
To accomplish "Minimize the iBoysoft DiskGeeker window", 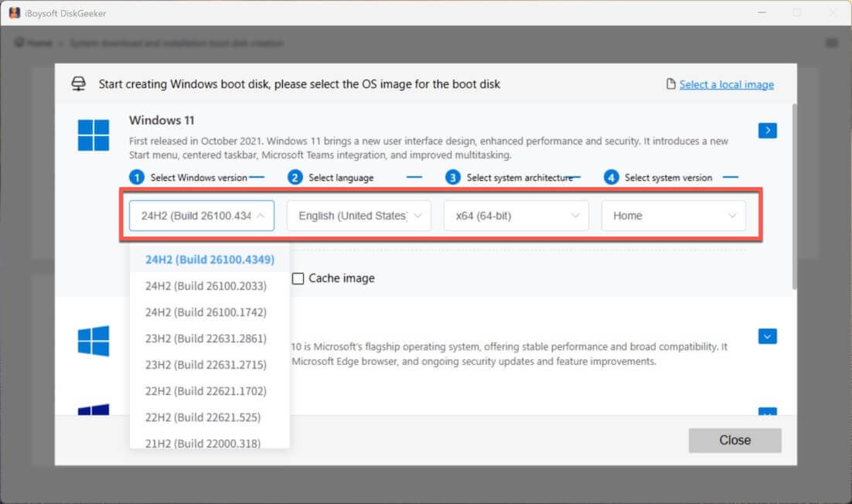I will tap(762, 12).
